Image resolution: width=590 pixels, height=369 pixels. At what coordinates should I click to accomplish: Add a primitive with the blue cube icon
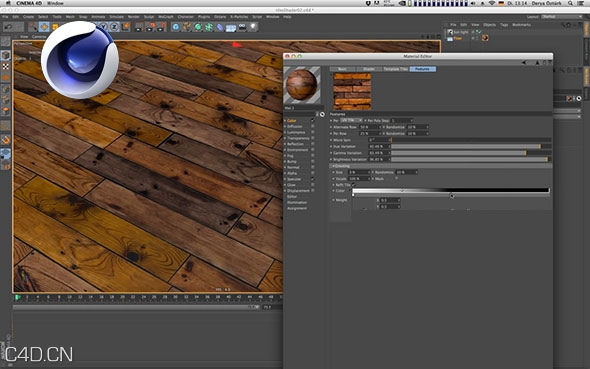(x=176, y=27)
